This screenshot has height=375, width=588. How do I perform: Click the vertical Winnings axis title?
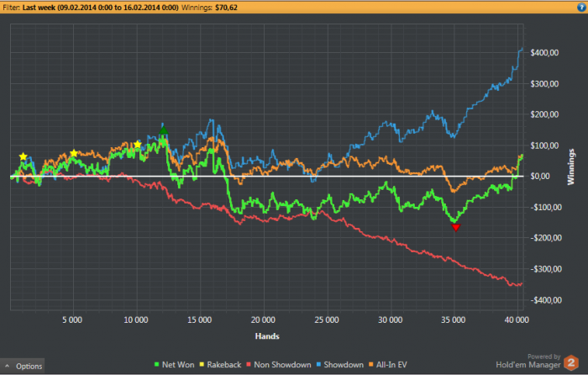coord(570,167)
